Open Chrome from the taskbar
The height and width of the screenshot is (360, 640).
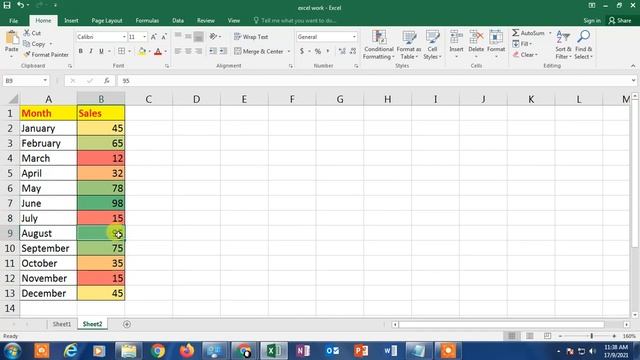pos(158,351)
